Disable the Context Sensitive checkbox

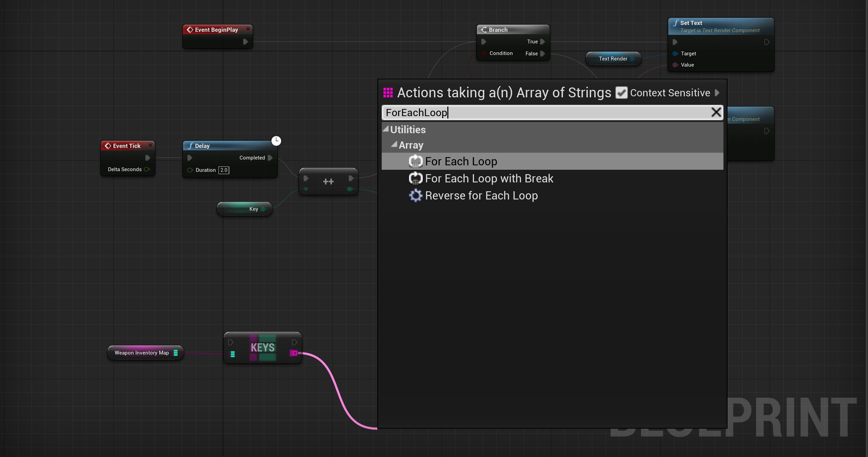(x=621, y=93)
